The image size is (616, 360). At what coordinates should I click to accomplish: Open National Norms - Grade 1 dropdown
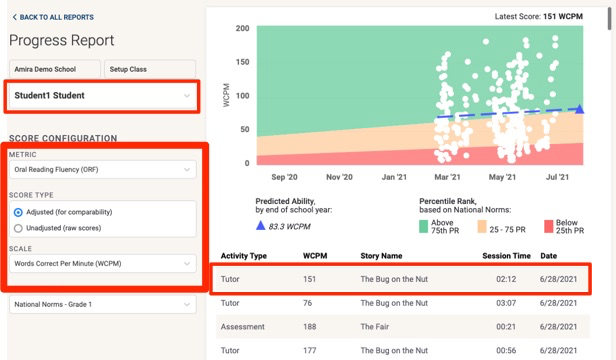pyautogui.click(x=103, y=305)
